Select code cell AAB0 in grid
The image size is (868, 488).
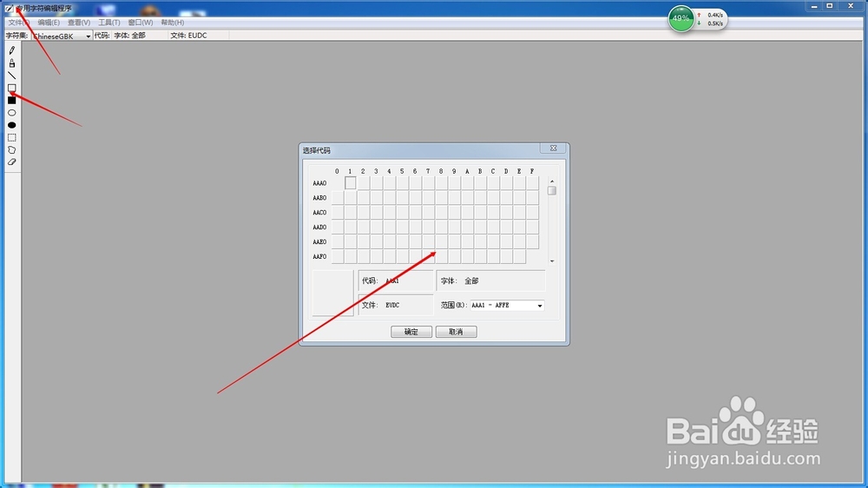tap(337, 198)
